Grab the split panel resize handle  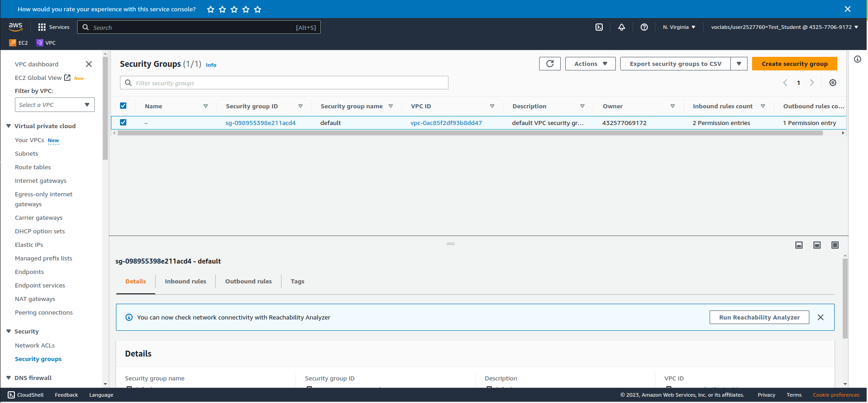tap(451, 244)
